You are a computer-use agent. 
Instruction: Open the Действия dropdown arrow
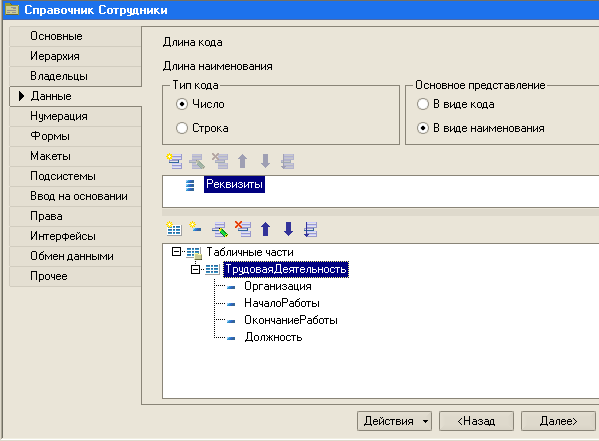point(426,422)
